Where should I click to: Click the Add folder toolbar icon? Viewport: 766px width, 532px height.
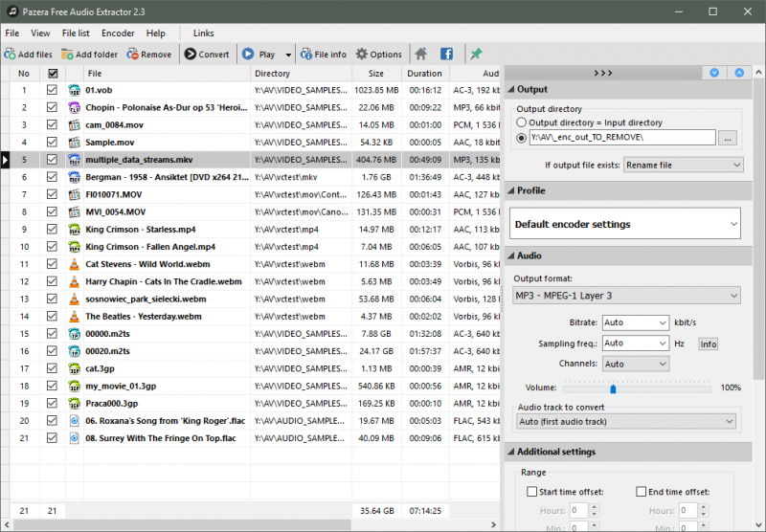[67, 55]
